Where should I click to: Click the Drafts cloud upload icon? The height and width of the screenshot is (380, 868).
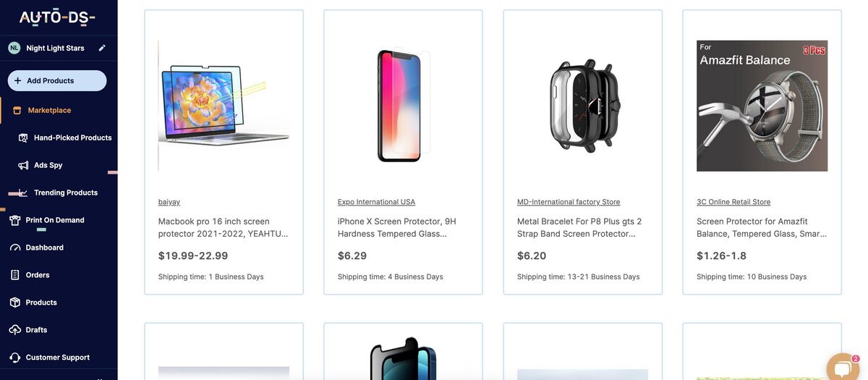point(15,330)
